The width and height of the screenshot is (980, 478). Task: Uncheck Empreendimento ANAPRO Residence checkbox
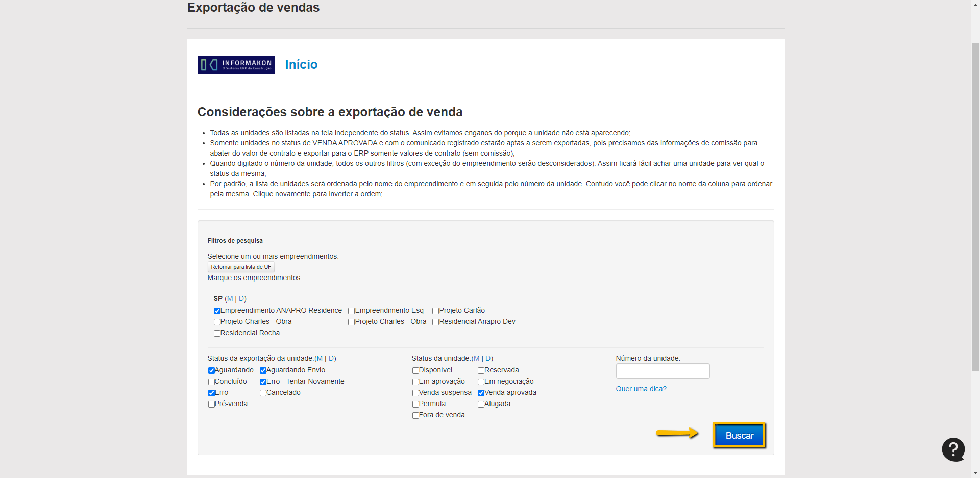(x=217, y=311)
